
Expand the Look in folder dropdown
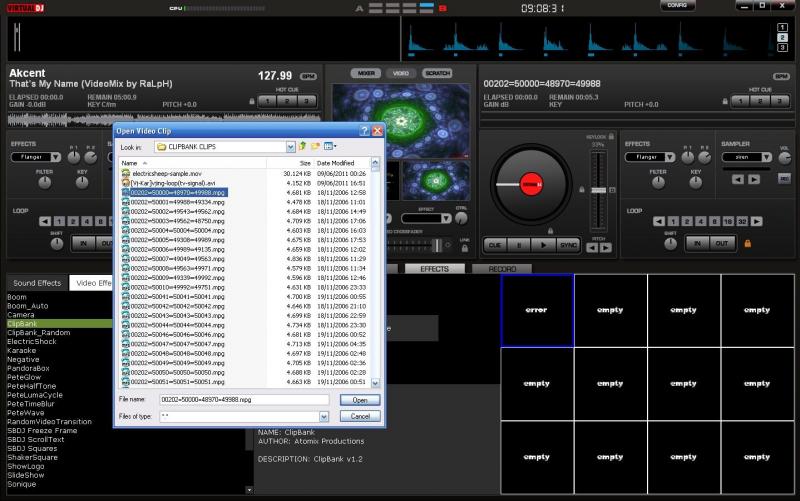tap(290, 147)
